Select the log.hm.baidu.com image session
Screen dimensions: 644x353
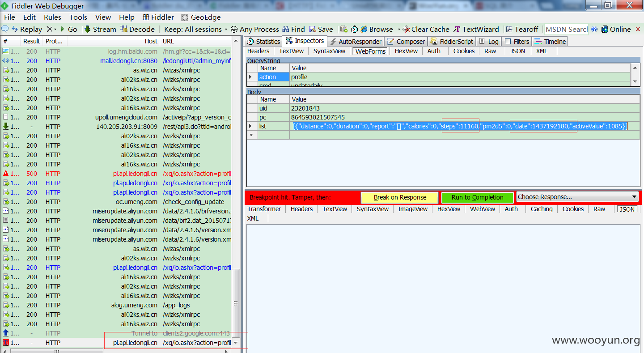pos(116,51)
